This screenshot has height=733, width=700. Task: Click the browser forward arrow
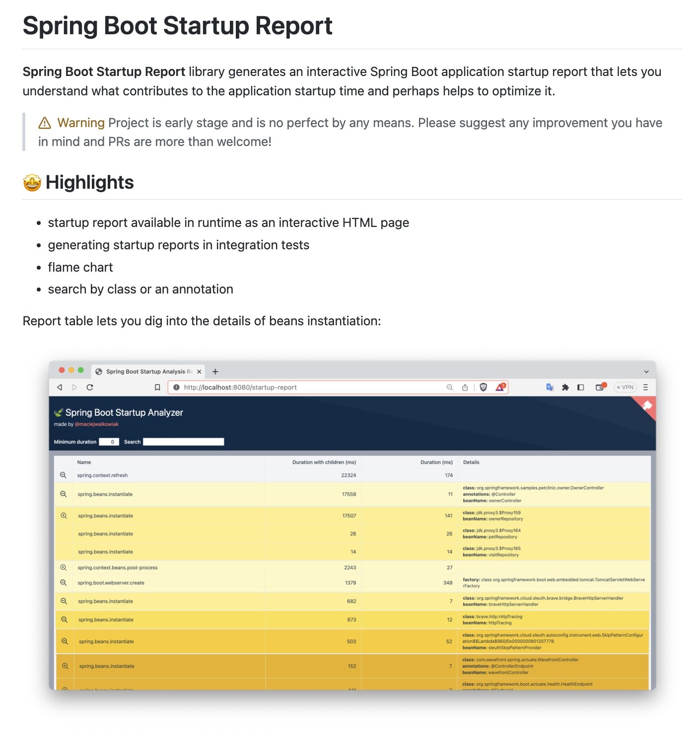click(74, 387)
